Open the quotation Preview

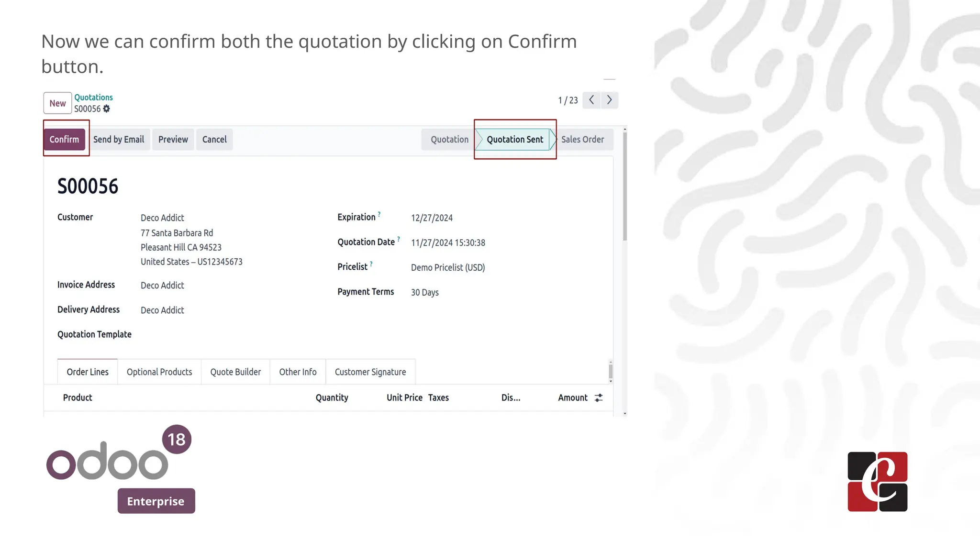coord(173,139)
